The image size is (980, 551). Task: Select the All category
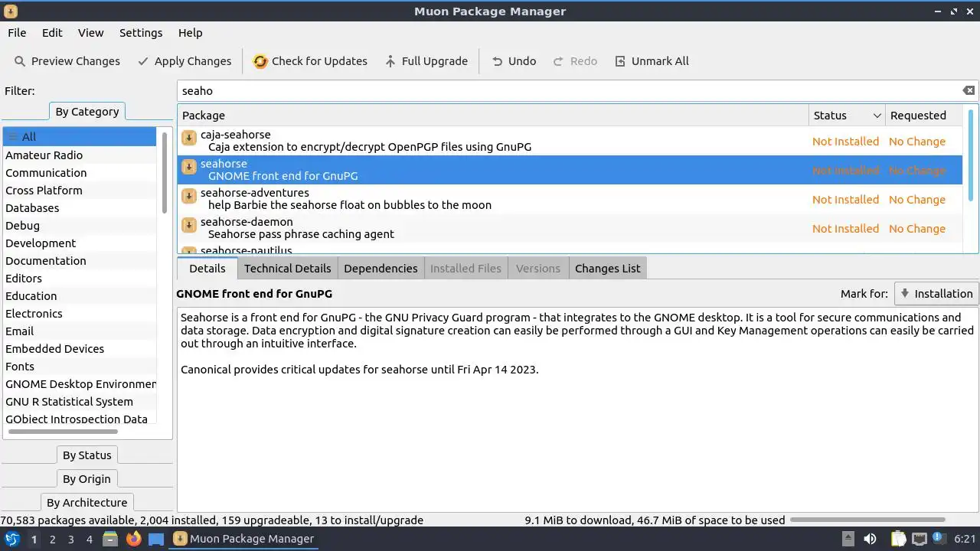(80, 137)
